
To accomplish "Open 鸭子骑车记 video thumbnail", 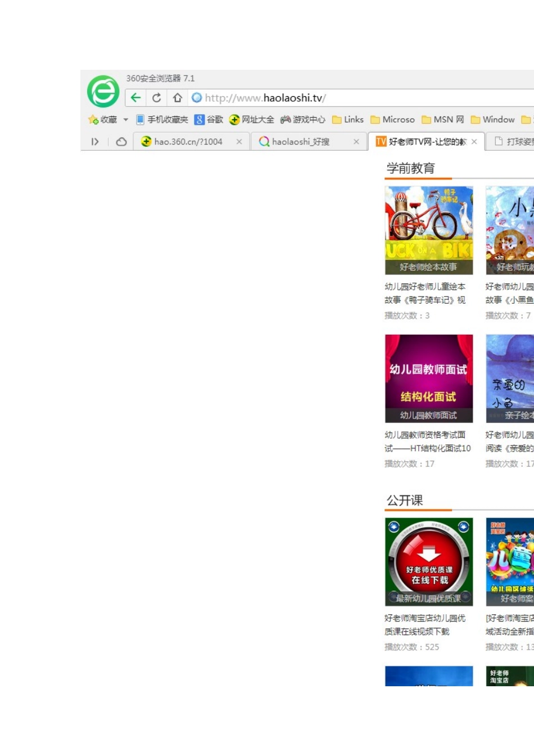I will (x=429, y=230).
